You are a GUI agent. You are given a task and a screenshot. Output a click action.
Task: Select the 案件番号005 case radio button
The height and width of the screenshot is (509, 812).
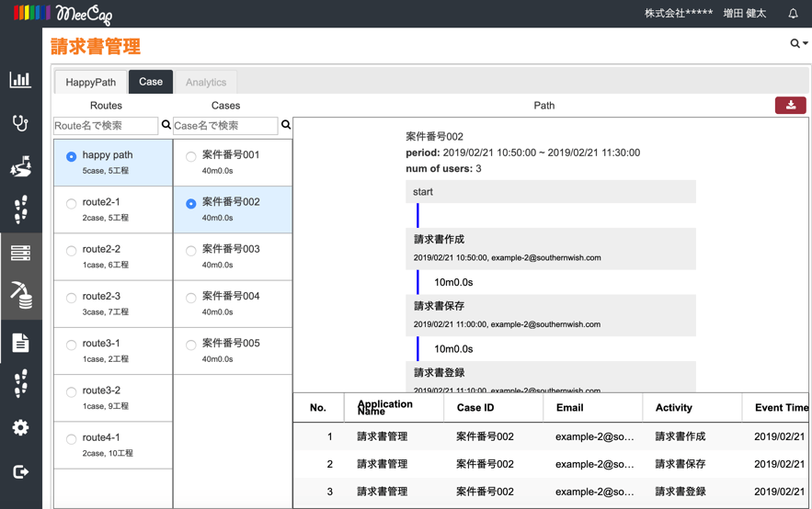click(x=191, y=345)
